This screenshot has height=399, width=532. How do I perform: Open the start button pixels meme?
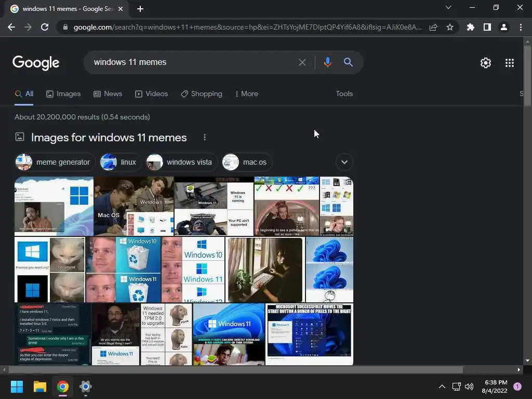tap(309, 335)
